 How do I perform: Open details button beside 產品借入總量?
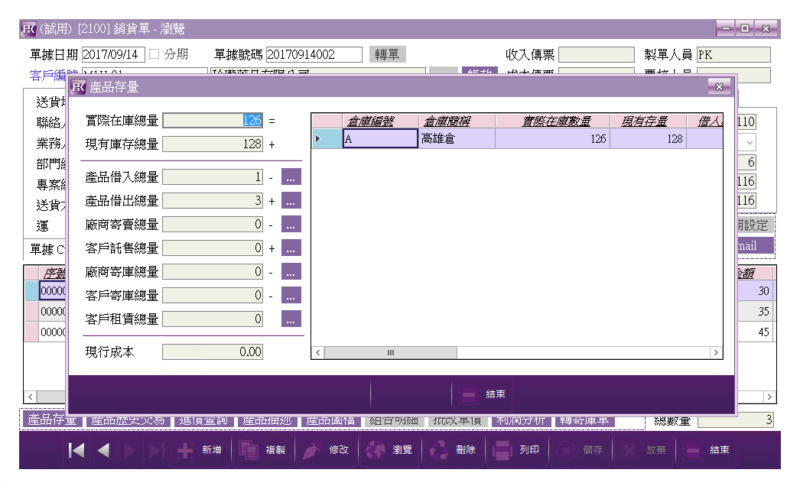(x=291, y=177)
